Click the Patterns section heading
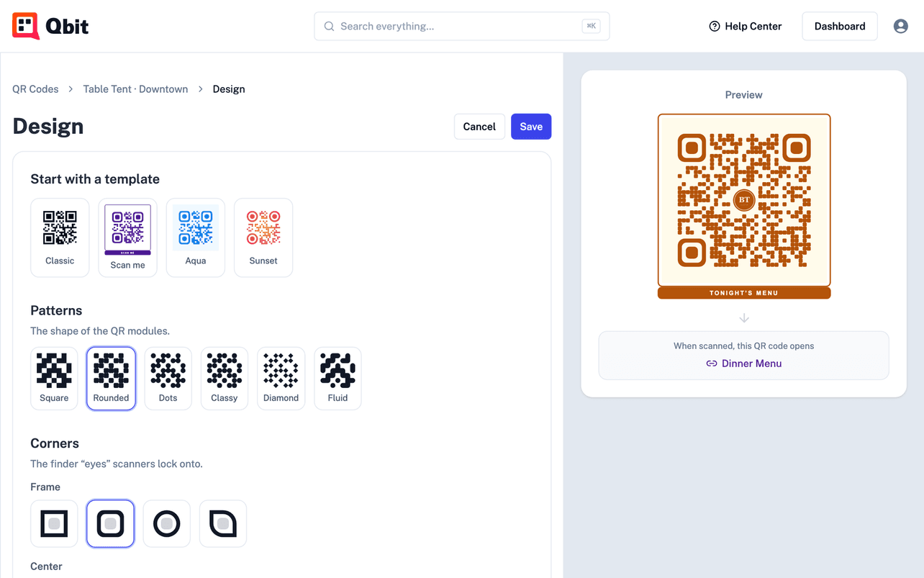 click(56, 311)
